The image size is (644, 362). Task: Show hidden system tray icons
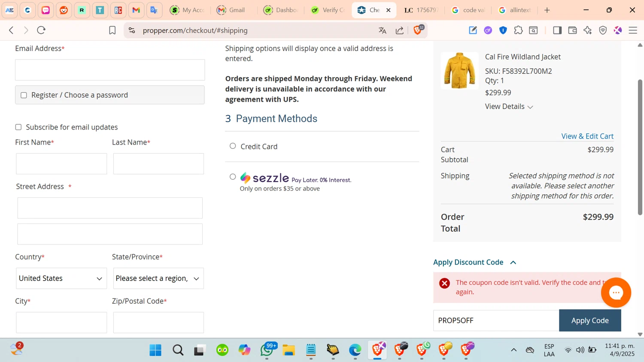(513, 350)
